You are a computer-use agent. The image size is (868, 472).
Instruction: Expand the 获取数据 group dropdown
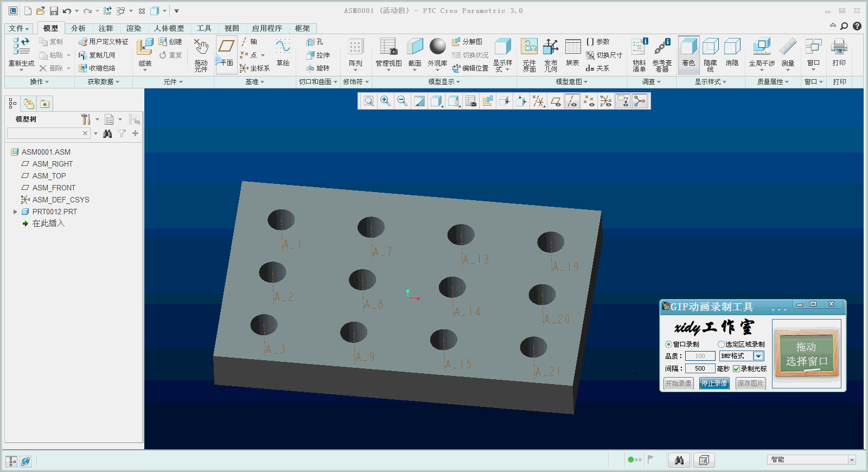click(x=103, y=82)
